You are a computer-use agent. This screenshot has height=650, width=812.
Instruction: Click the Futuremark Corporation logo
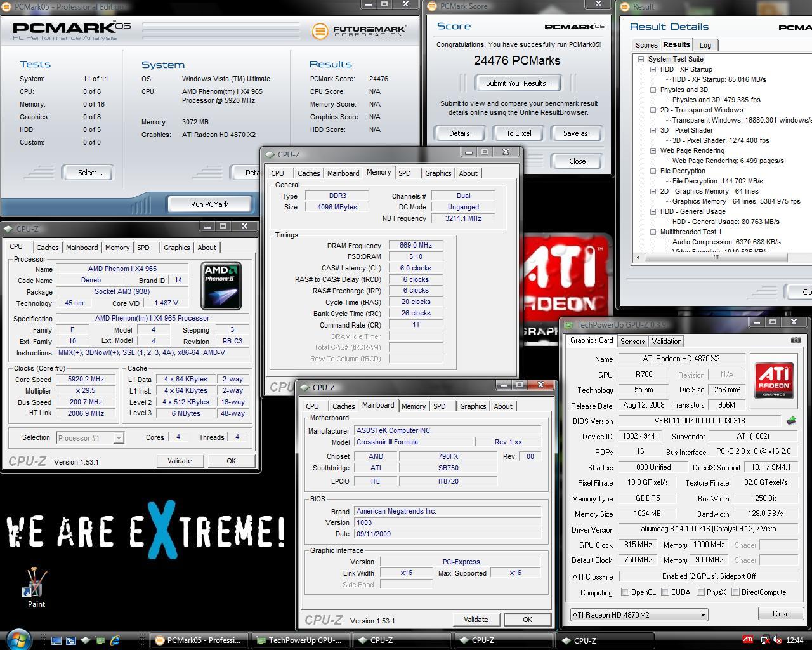[358, 30]
